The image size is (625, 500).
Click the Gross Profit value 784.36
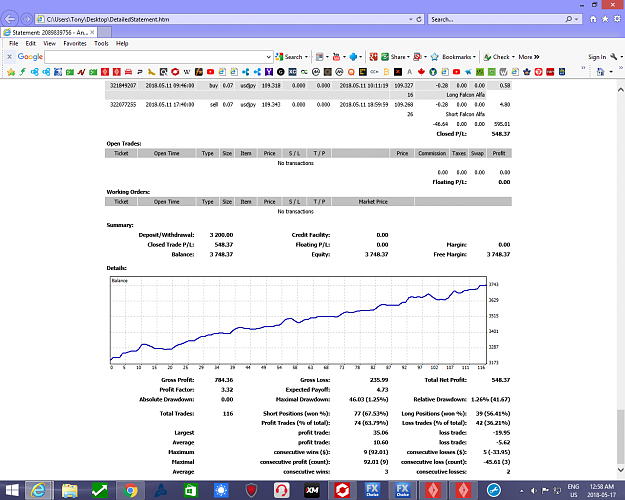224,380
